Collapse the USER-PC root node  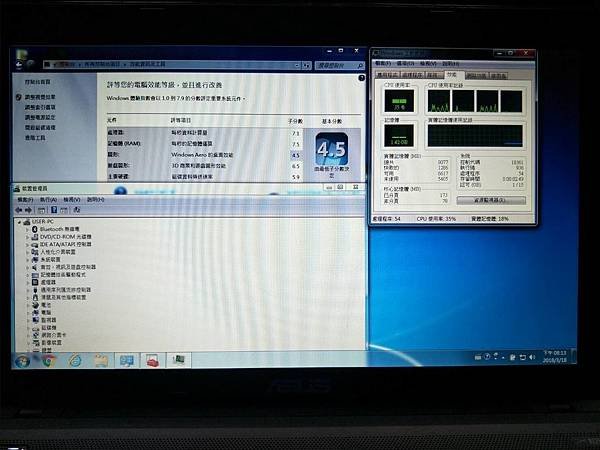pyautogui.click(x=18, y=222)
